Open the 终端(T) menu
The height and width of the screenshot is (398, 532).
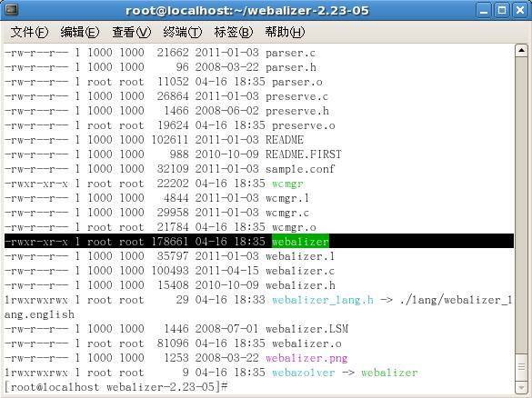(182, 32)
